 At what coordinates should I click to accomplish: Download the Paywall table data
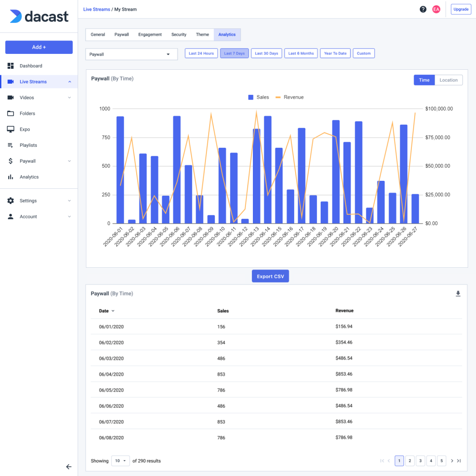point(458,293)
